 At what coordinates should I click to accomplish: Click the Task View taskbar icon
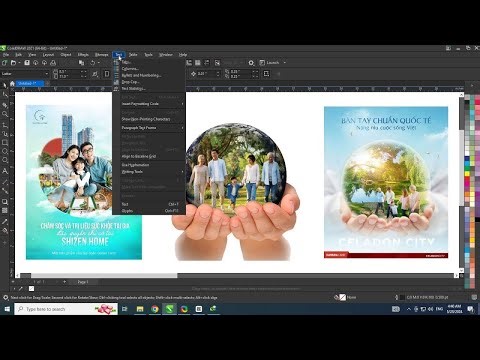[125, 309]
